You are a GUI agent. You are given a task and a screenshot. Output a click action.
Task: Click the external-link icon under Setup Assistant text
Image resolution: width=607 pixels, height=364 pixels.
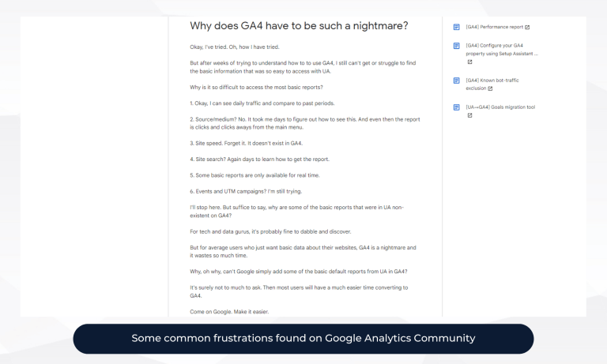click(469, 62)
